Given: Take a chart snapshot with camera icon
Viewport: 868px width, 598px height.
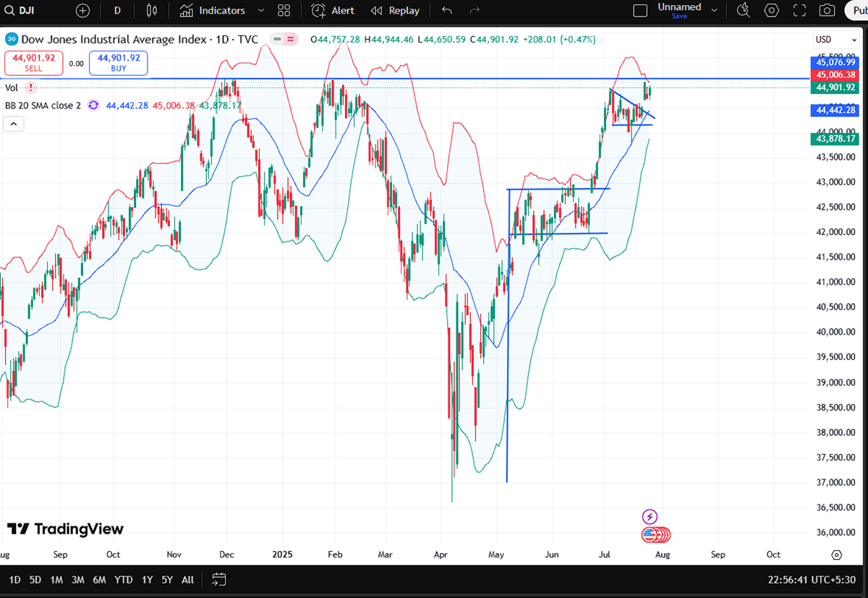Looking at the screenshot, I should [x=827, y=11].
